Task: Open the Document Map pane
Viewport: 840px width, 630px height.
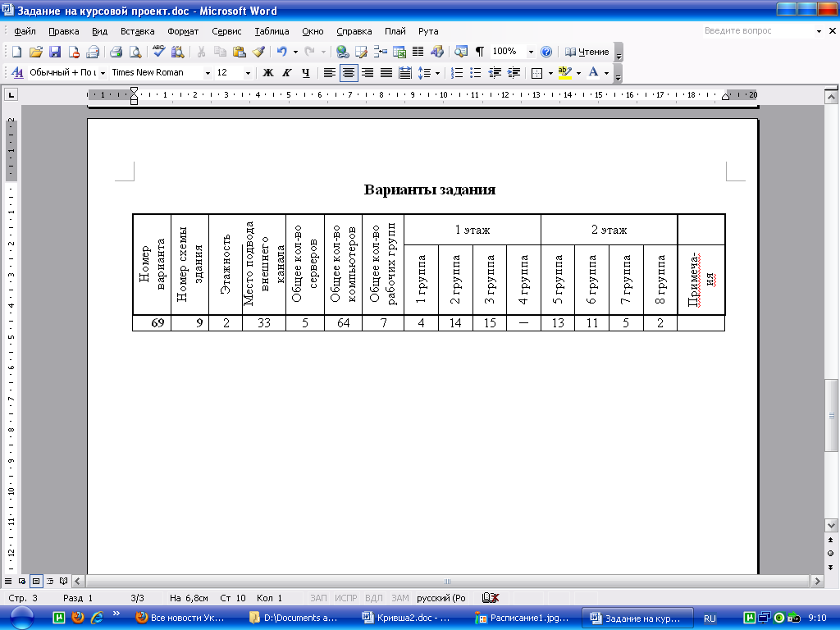Action: tap(461, 52)
